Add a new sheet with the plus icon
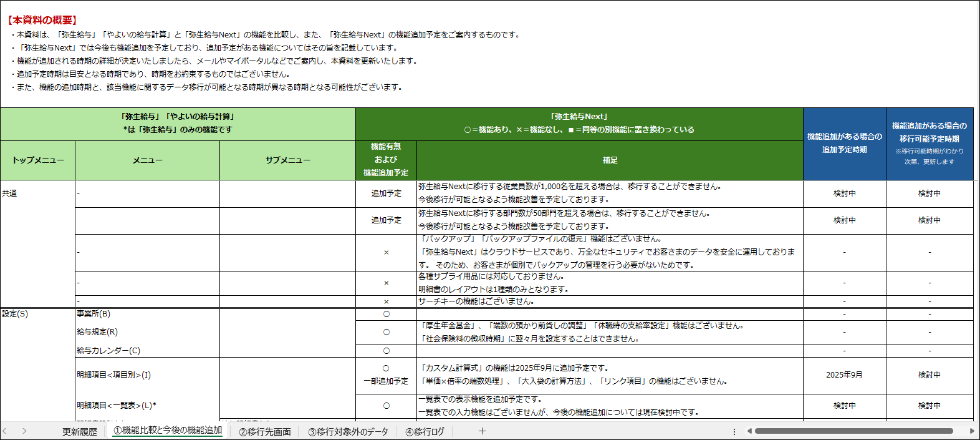Image resolution: width=980 pixels, height=440 pixels. click(x=482, y=431)
